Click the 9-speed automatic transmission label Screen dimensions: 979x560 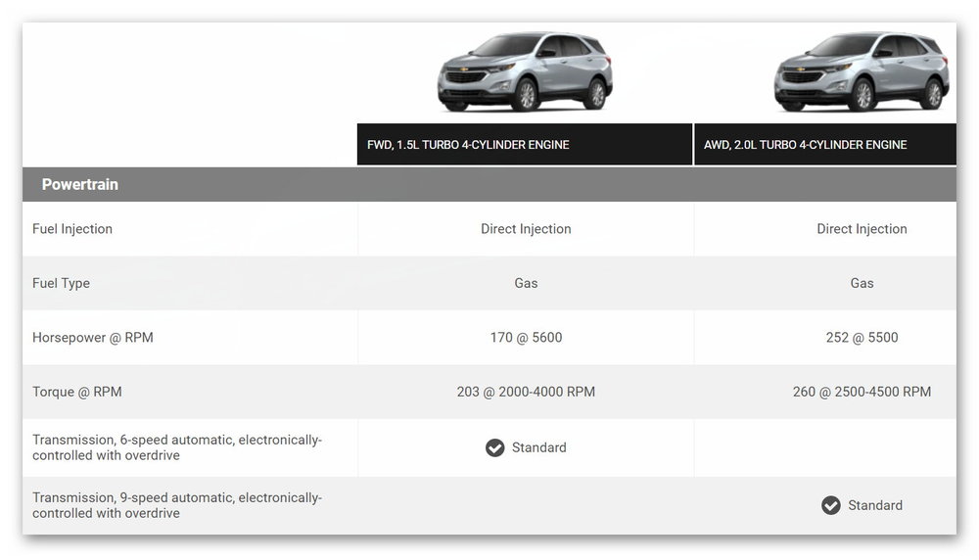click(177, 505)
